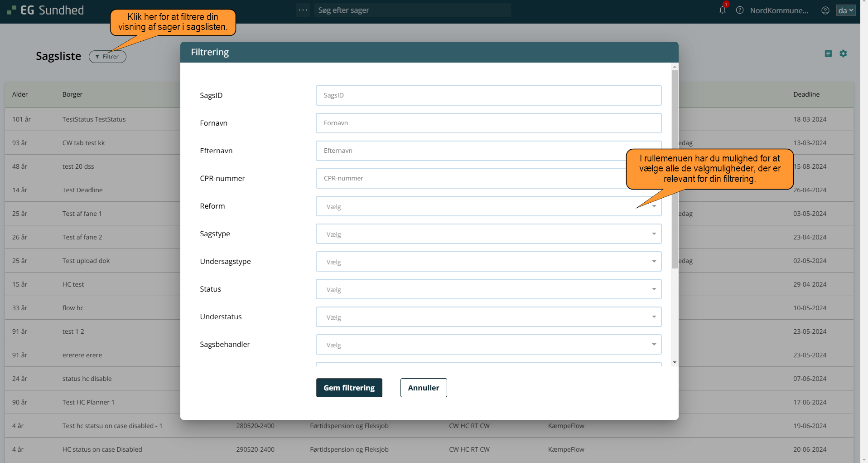Select the status hc disable row
The image size is (868, 463).
coord(429,379)
